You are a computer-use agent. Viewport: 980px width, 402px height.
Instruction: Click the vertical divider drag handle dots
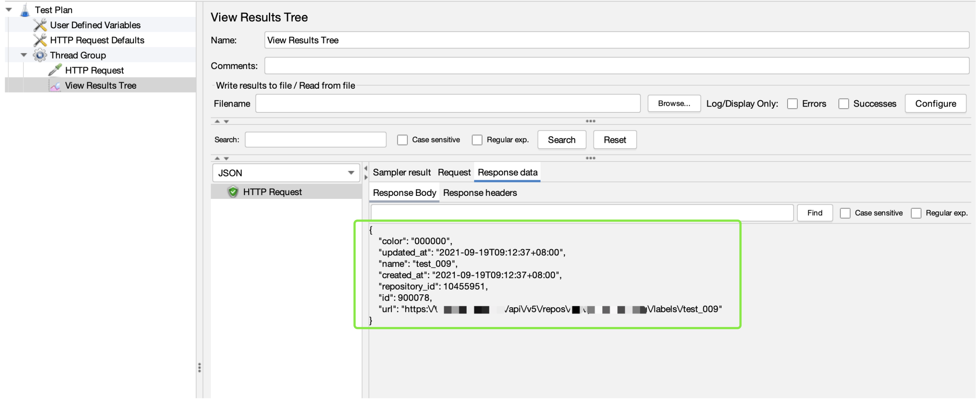click(x=200, y=368)
